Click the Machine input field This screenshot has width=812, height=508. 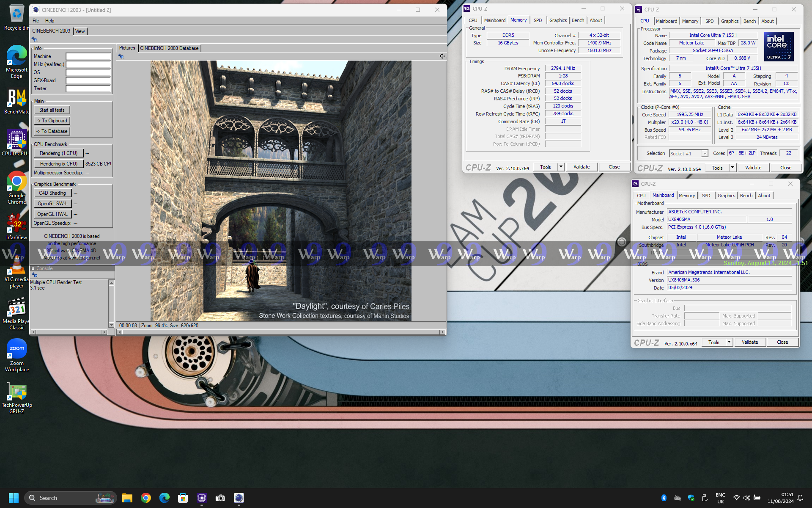pyautogui.click(x=88, y=56)
